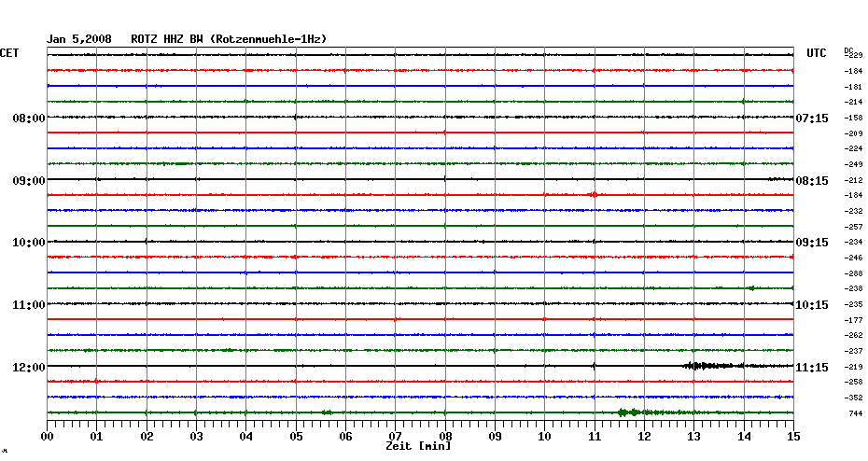This screenshot has height=461, width=868.
Task: Select DC offset value '-237'
Action: coord(854,352)
